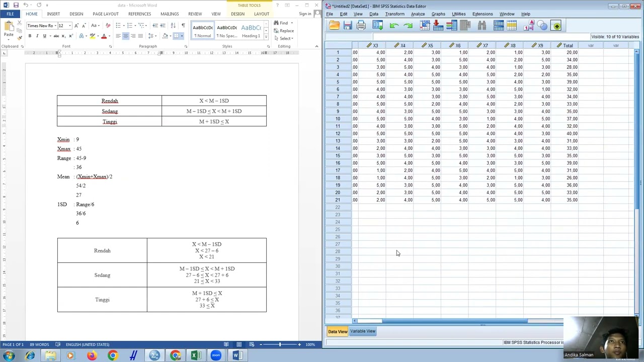644x362 pixels.
Task: Toggle strikethrough formatting in Word
Action: [x=56, y=36]
